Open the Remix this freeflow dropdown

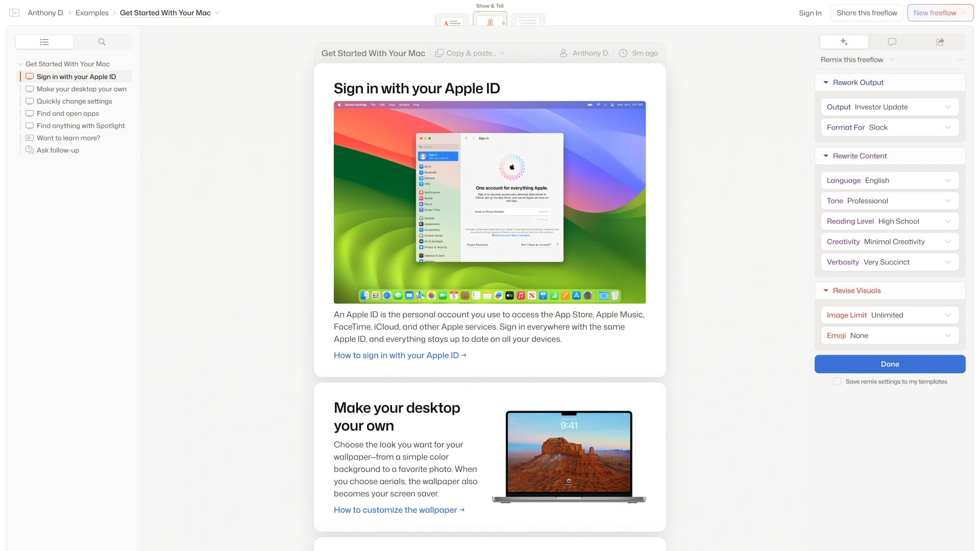pyautogui.click(x=857, y=60)
